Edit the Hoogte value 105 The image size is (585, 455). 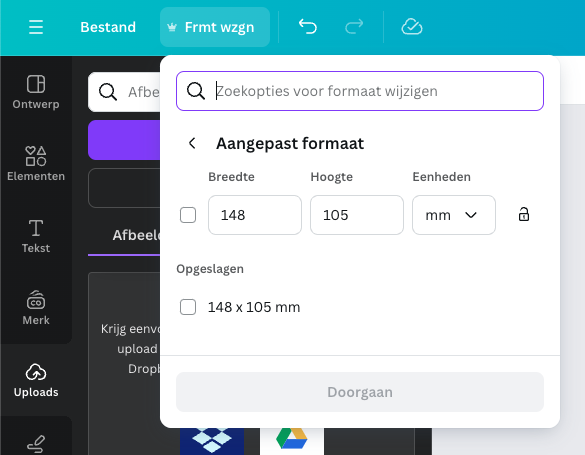357,215
